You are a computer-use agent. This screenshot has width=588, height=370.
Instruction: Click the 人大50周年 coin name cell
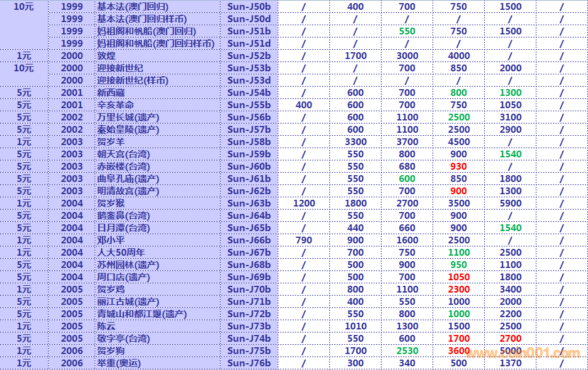coord(121,253)
